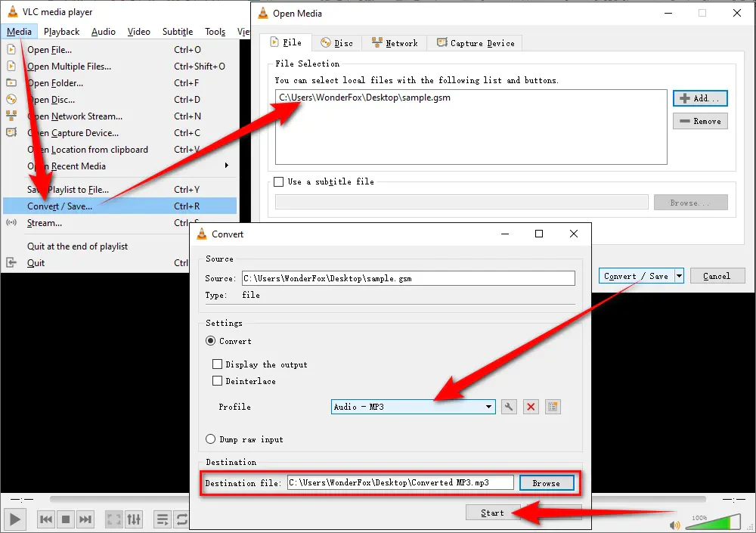This screenshot has width=756, height=533.
Task: Click the Stream broadcast menu icon
Action: click(x=11, y=222)
